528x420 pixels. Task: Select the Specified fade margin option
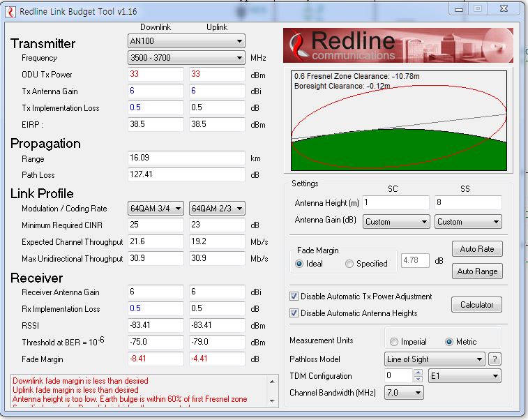[x=350, y=264]
